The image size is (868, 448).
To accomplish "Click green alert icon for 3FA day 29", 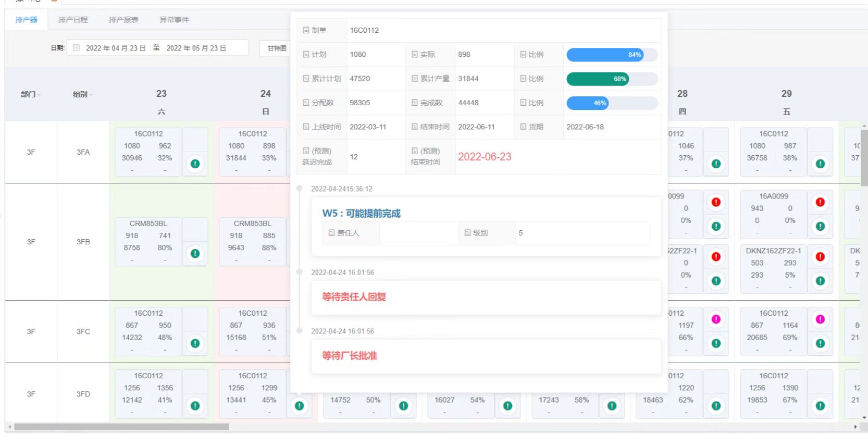I will (820, 164).
